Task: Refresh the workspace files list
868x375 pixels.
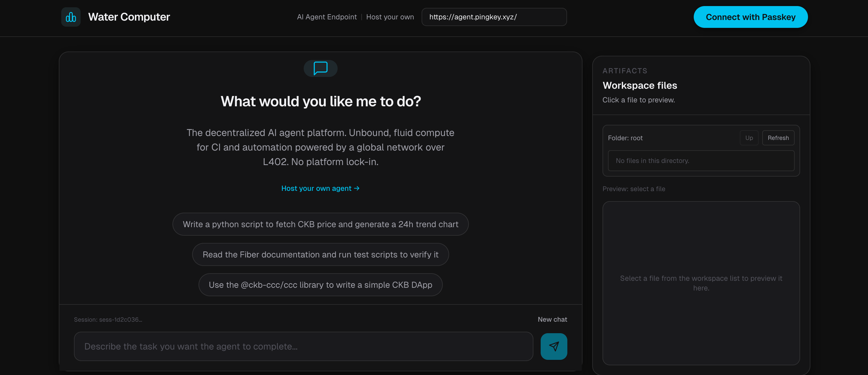Action: [778, 138]
